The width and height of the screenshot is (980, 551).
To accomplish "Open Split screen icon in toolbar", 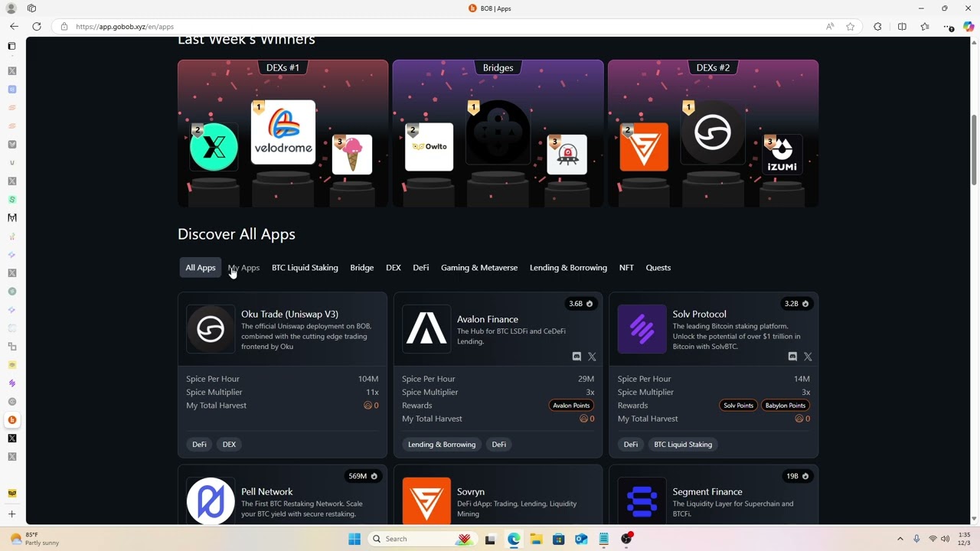I will pos(902,27).
